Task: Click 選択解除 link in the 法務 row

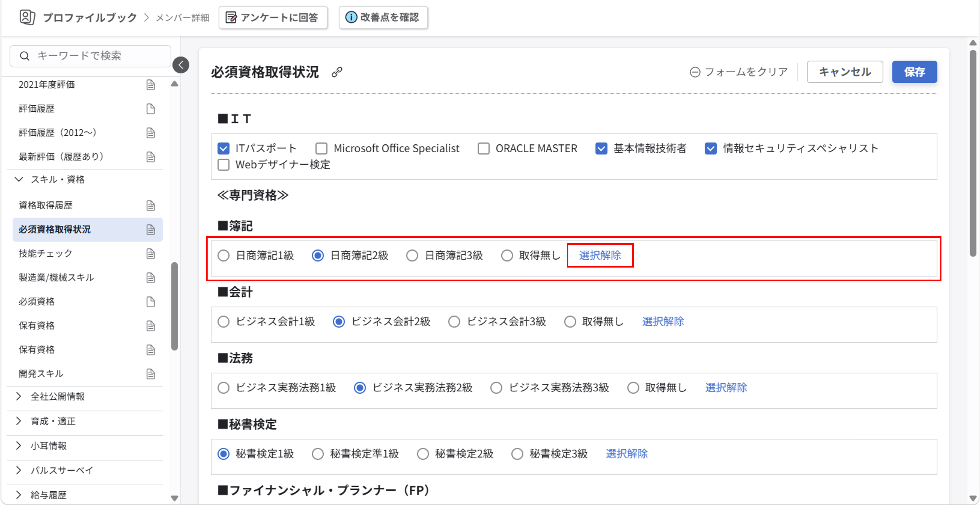Action: click(x=726, y=387)
